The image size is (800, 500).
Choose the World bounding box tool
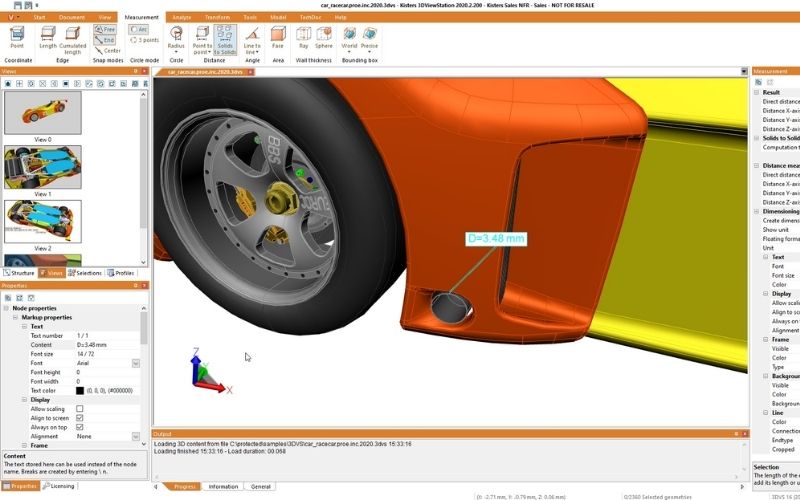[x=349, y=39]
